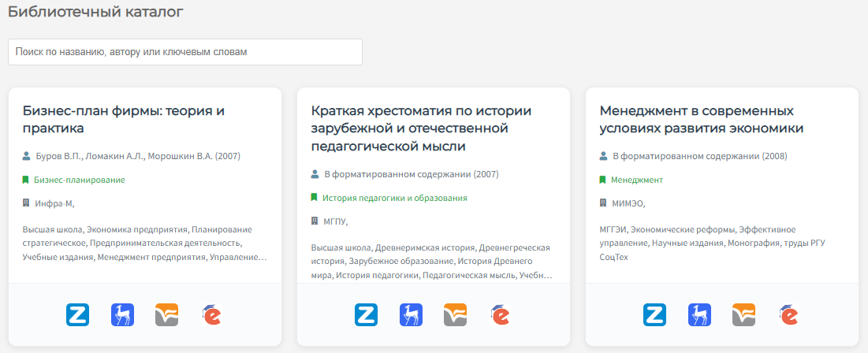868x353 pixels.
Task: Open the blue deer icon on the Менеджмент card
Action: pyautogui.click(x=700, y=315)
